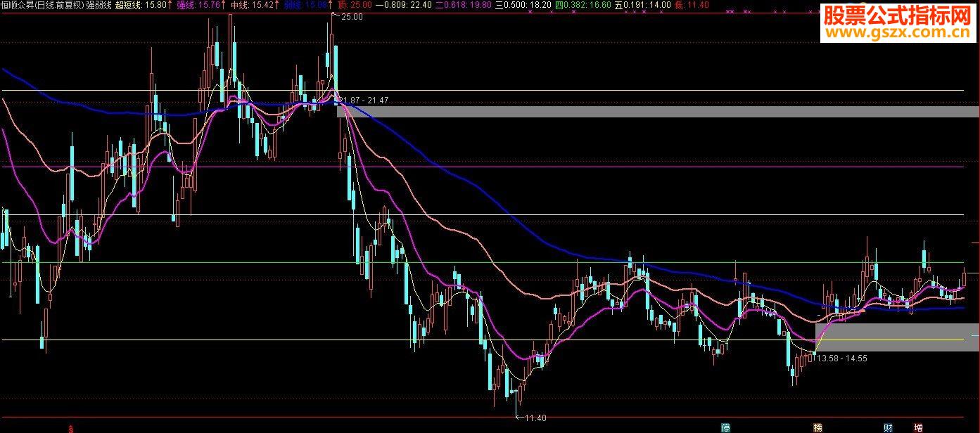Click the 财 event marker icon

[x=888, y=428]
